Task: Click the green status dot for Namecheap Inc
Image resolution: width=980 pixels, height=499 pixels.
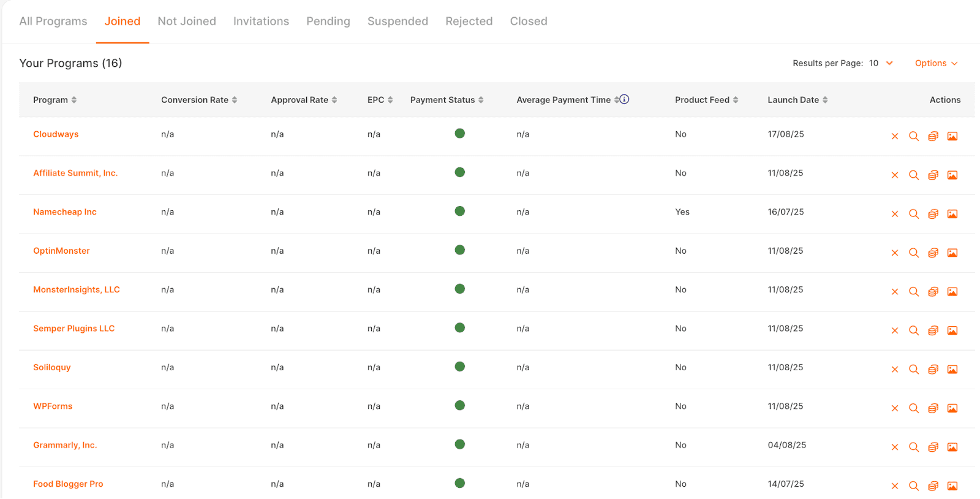Action: pyautogui.click(x=460, y=211)
